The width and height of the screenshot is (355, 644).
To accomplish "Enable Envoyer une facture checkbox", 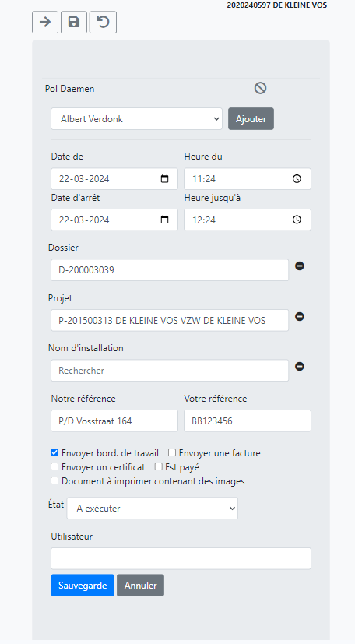I will tap(172, 452).
